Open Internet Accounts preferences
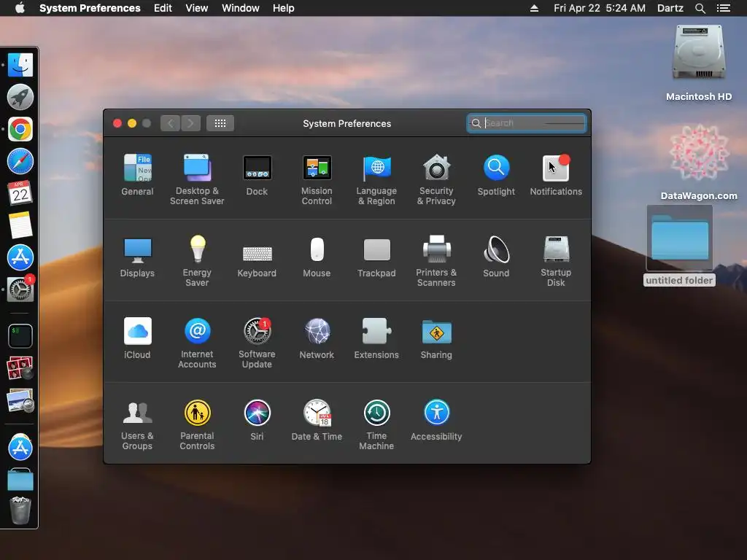This screenshot has height=560, width=747. click(197, 343)
